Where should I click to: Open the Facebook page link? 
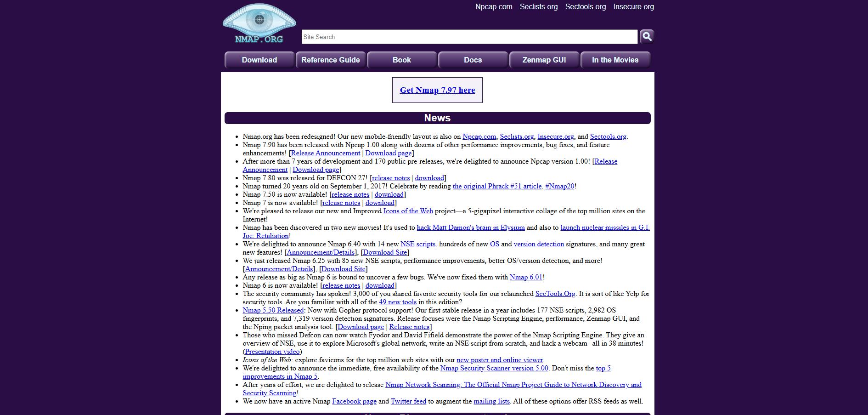coord(355,401)
